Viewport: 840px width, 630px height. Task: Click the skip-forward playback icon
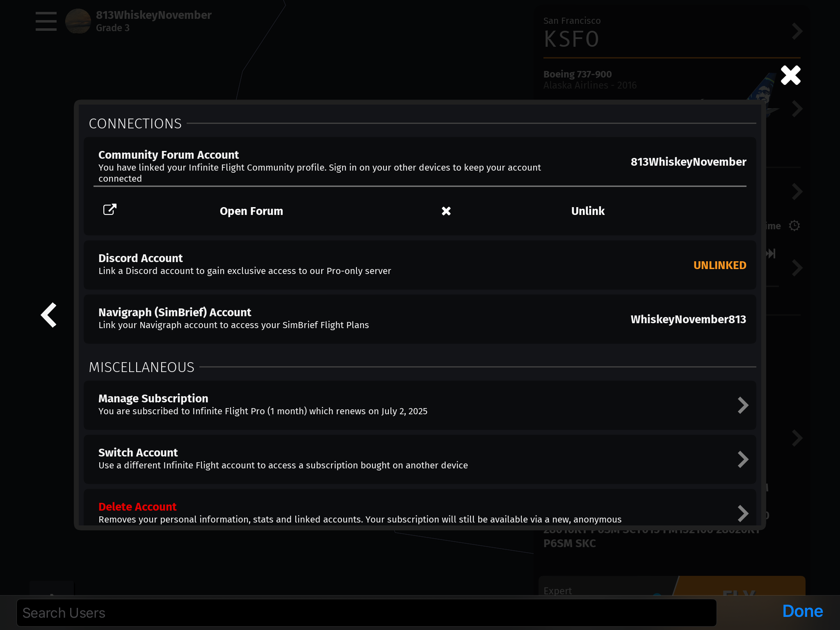(771, 253)
